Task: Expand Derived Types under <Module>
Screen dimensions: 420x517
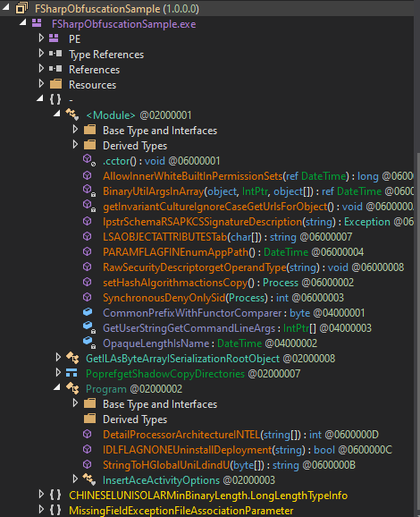Action: 75,144
